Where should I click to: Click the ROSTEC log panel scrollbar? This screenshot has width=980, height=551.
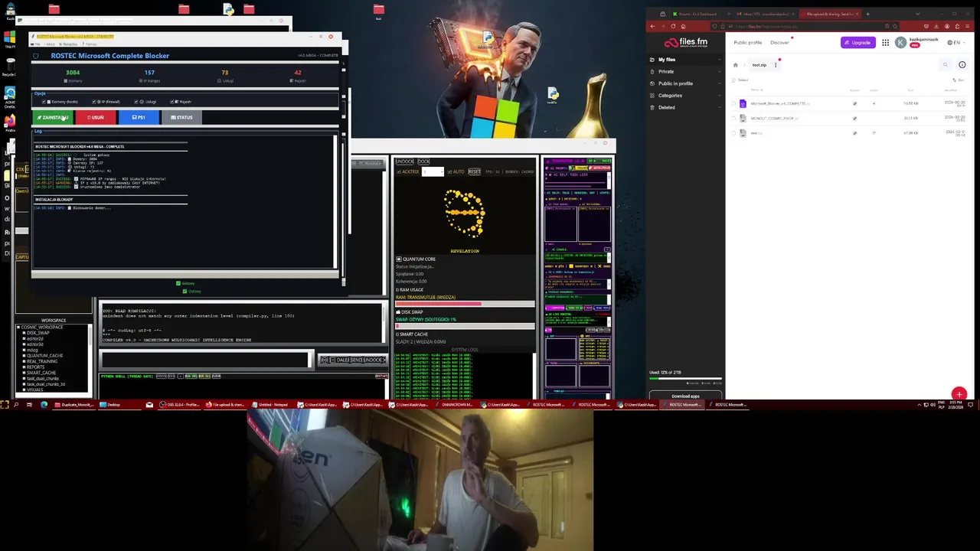[336, 203]
